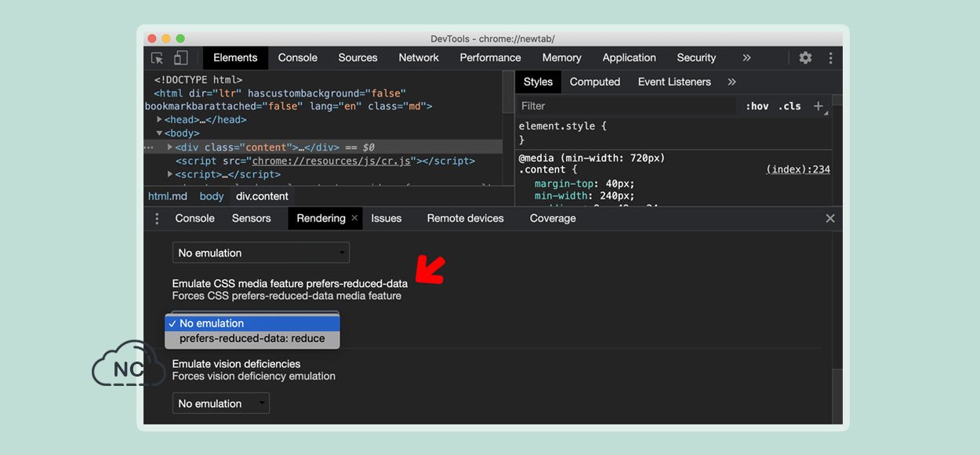Open the DevTools three-dot customize menu
980x455 pixels.
[x=830, y=58]
